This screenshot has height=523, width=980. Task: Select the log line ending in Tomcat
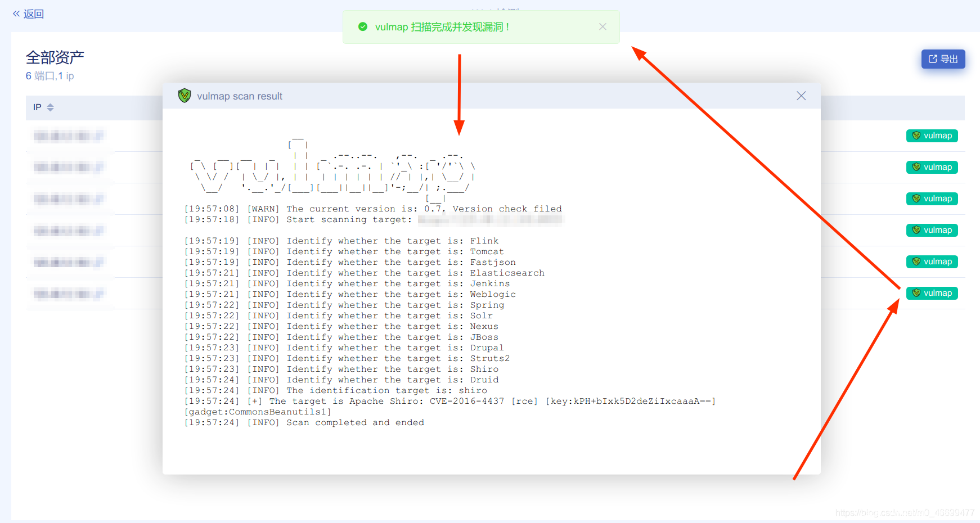pyautogui.click(x=344, y=252)
